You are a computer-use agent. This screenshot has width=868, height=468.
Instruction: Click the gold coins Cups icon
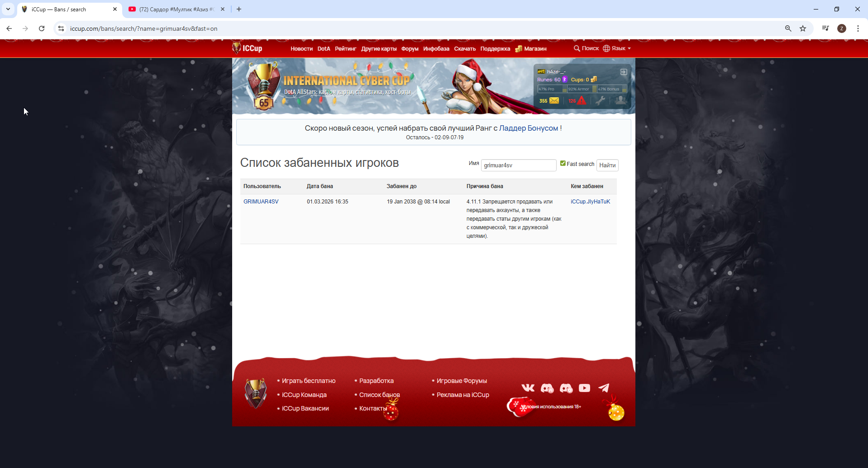click(594, 80)
